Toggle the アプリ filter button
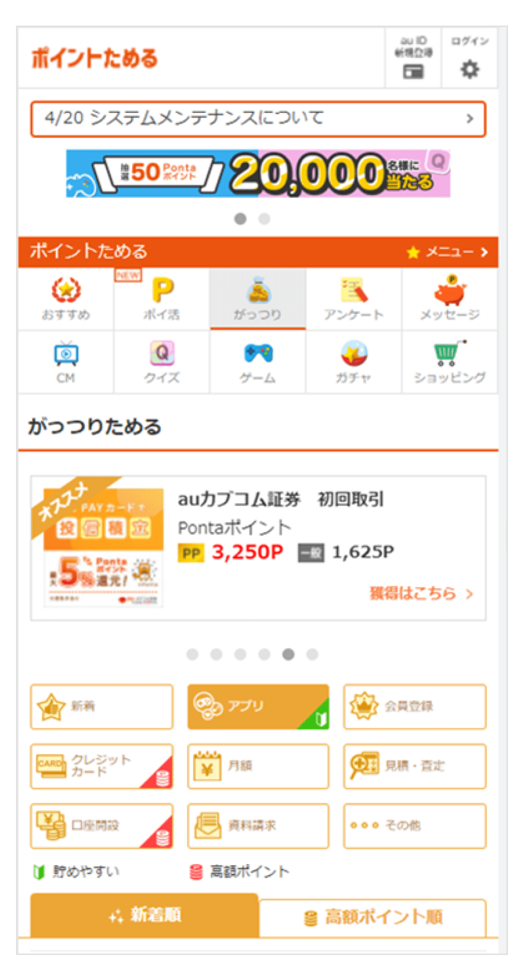This screenshot has height=980, width=524. click(258, 707)
